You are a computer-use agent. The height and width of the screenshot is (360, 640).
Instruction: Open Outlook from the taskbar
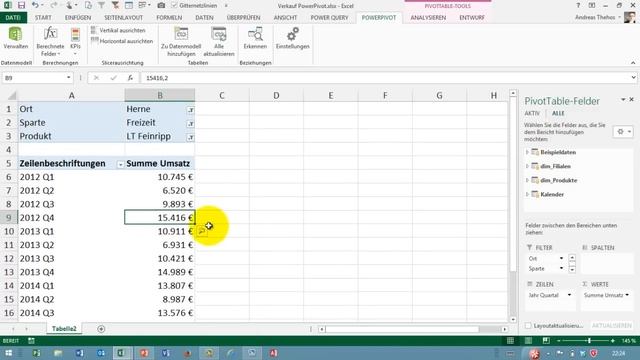101,353
